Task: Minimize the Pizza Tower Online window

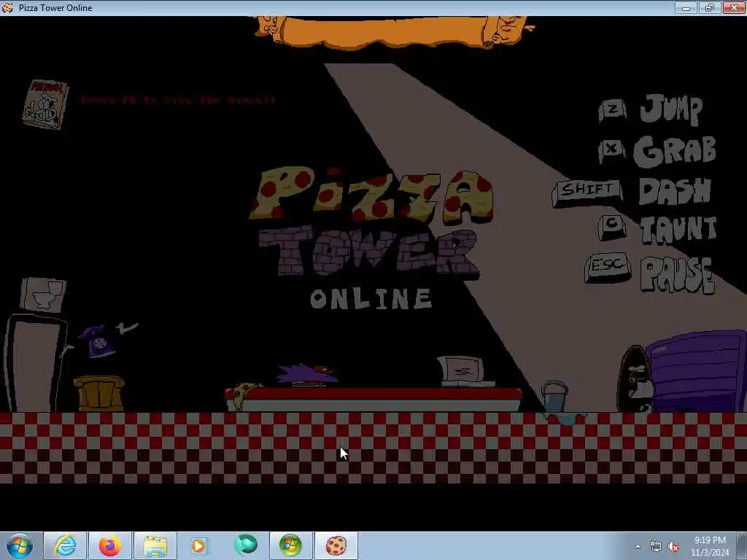Action: point(686,7)
